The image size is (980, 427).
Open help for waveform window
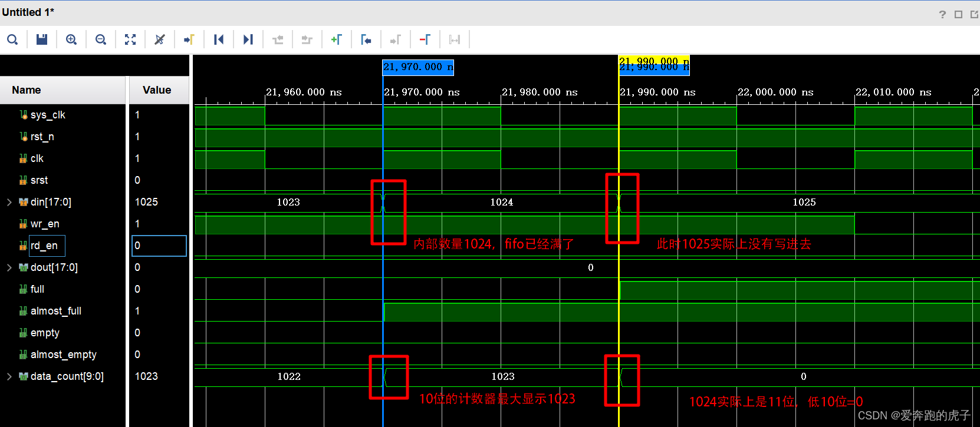click(x=942, y=14)
